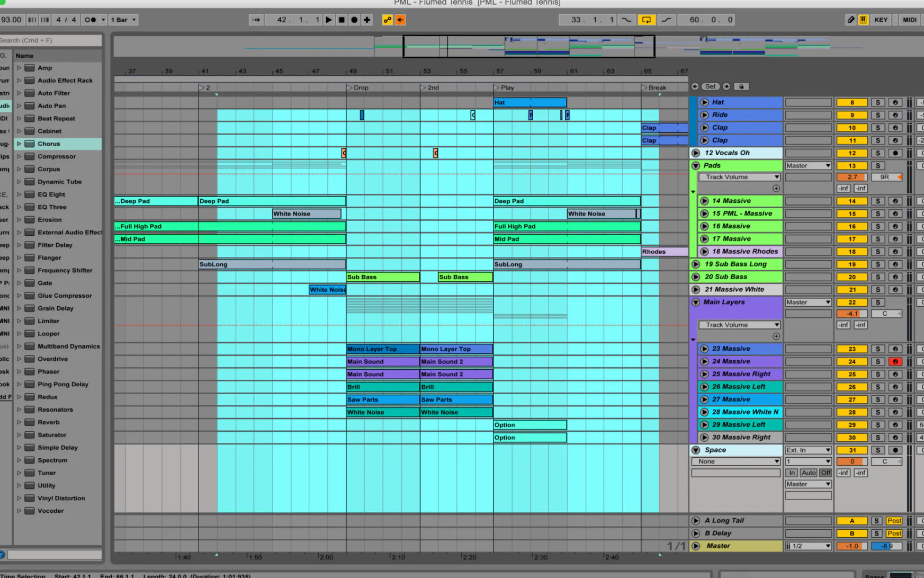Click the Master track volume slider
This screenshot has height=578, width=924.
tap(851, 546)
